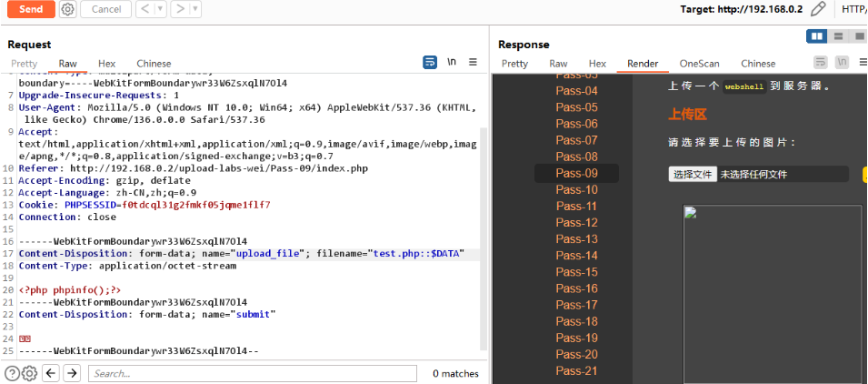
Task: Open Pass-18 link
Action: point(577,321)
